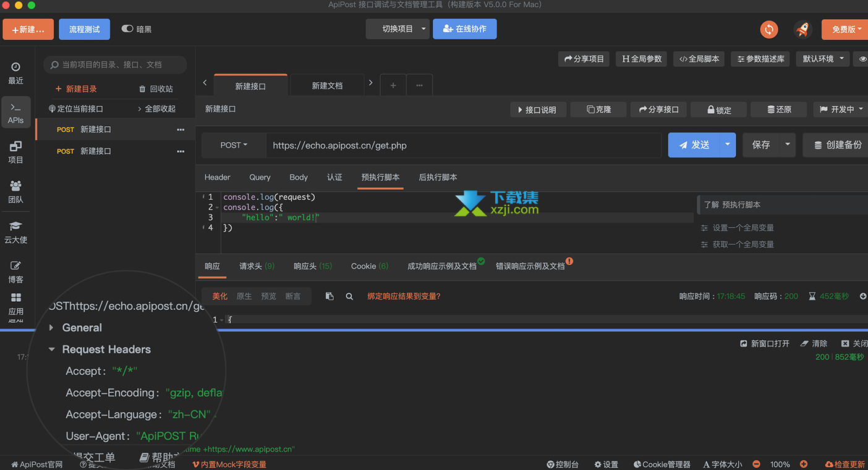This screenshot has width=868, height=470.
Task: Add a new tab with plus icon
Action: [x=393, y=85]
